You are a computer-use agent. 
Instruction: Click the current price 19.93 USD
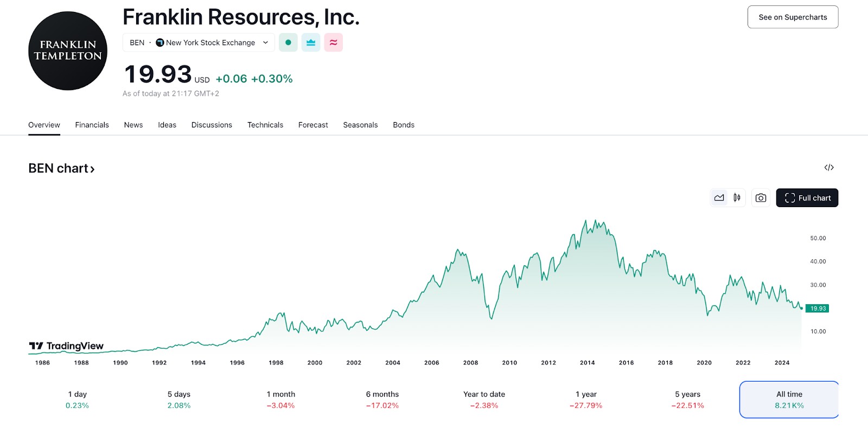coord(167,75)
